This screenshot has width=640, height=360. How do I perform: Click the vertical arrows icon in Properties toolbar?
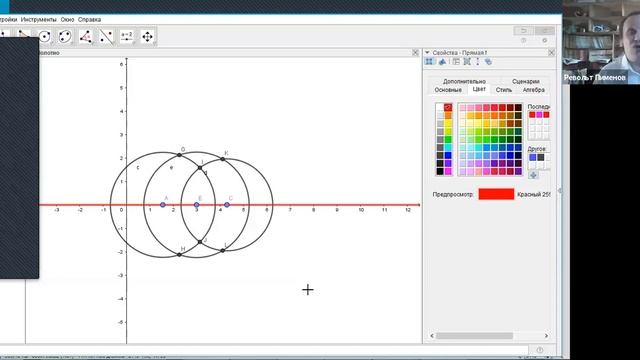(478, 62)
